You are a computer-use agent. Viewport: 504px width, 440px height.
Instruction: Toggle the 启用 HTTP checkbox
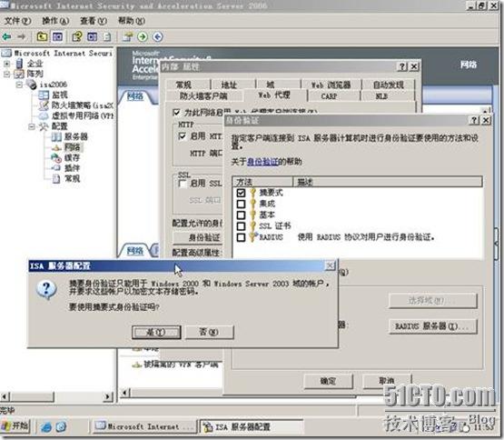click(183, 136)
